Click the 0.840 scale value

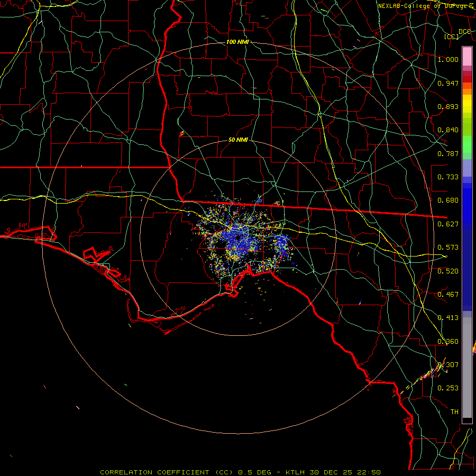point(448,130)
